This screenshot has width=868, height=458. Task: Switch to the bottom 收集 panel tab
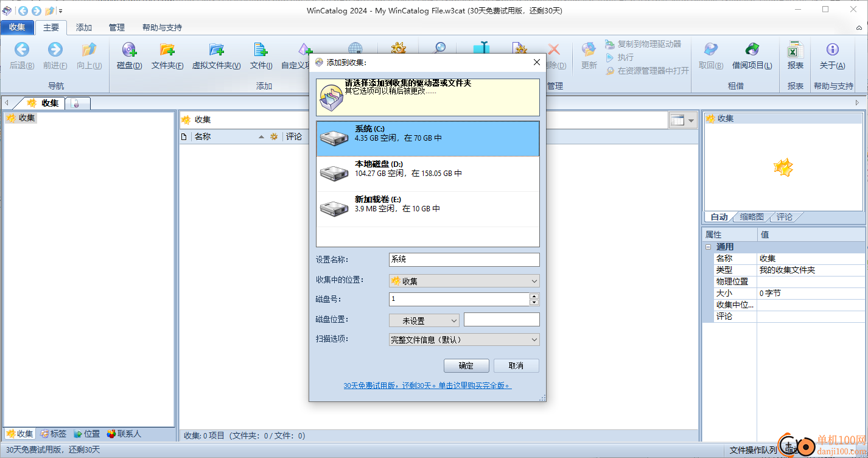pyautogui.click(x=19, y=434)
